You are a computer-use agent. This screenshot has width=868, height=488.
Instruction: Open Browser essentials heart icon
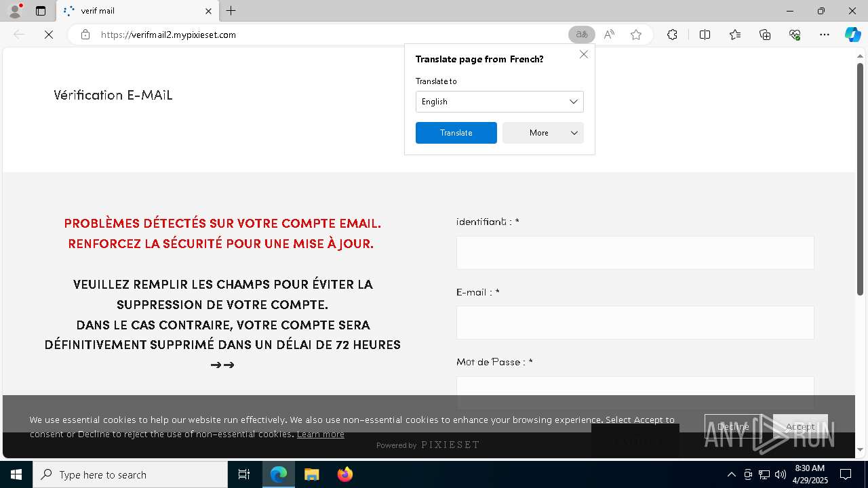795,35
